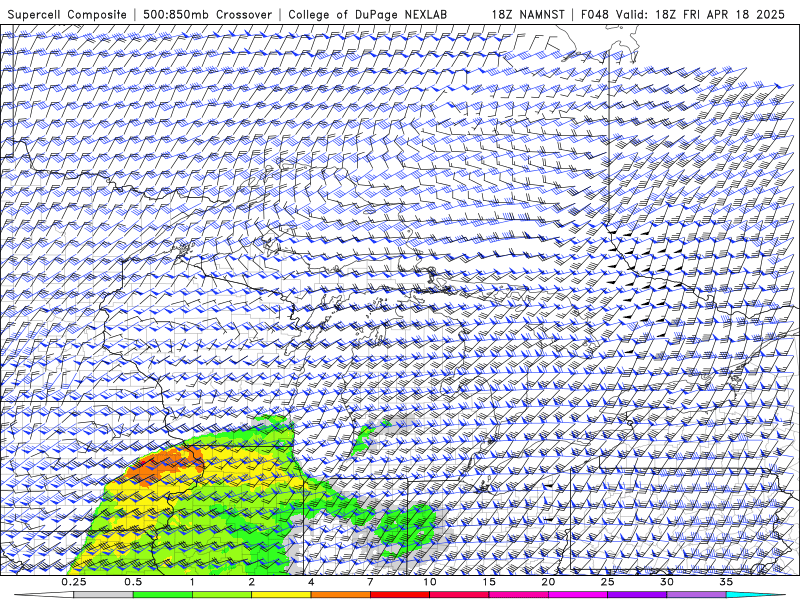The width and height of the screenshot is (800, 600).
Task: Click the '7' color bar label
Action: click(x=370, y=582)
